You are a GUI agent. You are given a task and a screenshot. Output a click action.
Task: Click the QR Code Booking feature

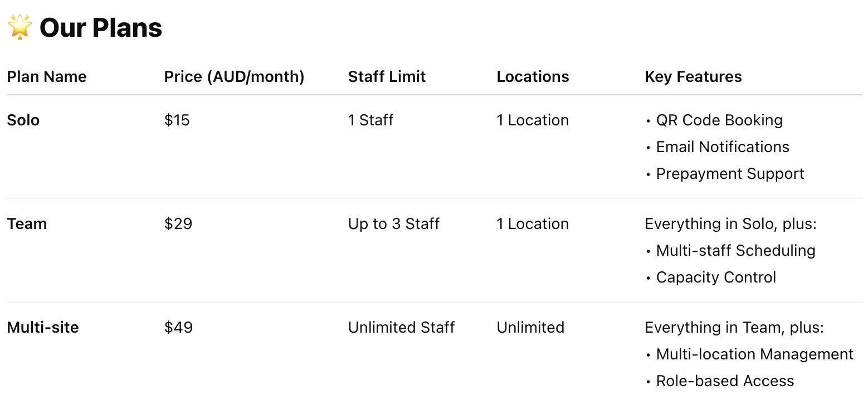(719, 120)
